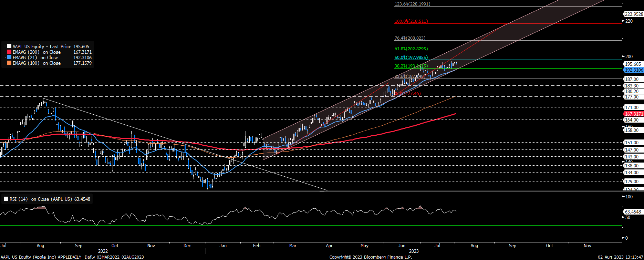The width and height of the screenshot is (644, 260).
Task: Select the 'EMAVG (200) on Close' legend entry
Action: coord(37,52)
